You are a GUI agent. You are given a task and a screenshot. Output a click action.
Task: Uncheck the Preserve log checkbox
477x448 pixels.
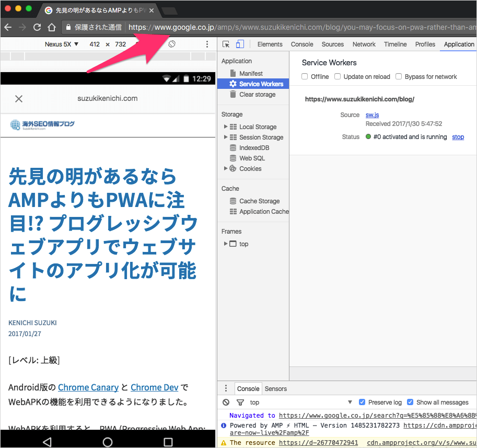click(362, 402)
